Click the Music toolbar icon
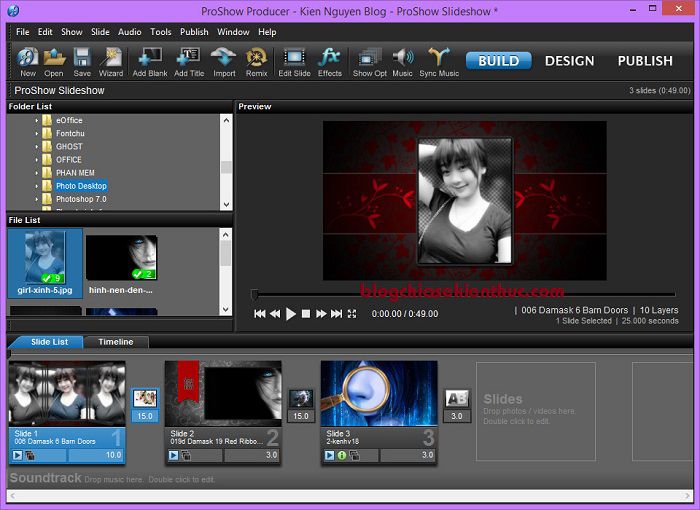This screenshot has height=510, width=700. [x=402, y=62]
